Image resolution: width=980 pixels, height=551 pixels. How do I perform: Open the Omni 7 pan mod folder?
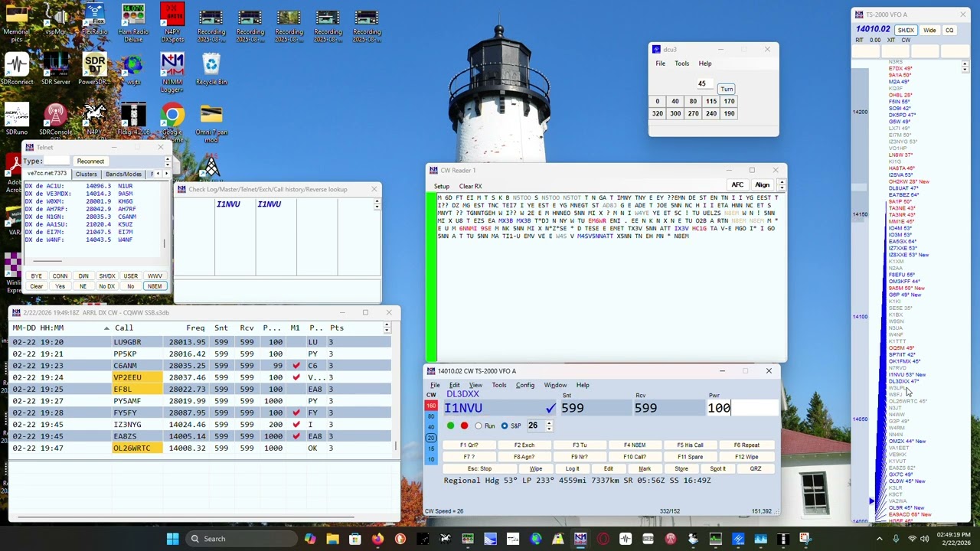coord(211,122)
